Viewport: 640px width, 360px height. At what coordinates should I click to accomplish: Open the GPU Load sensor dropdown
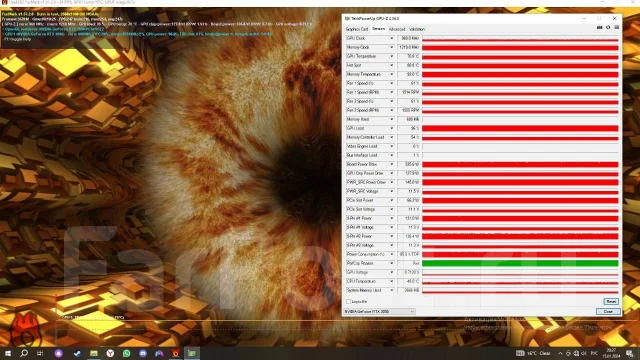(391, 128)
